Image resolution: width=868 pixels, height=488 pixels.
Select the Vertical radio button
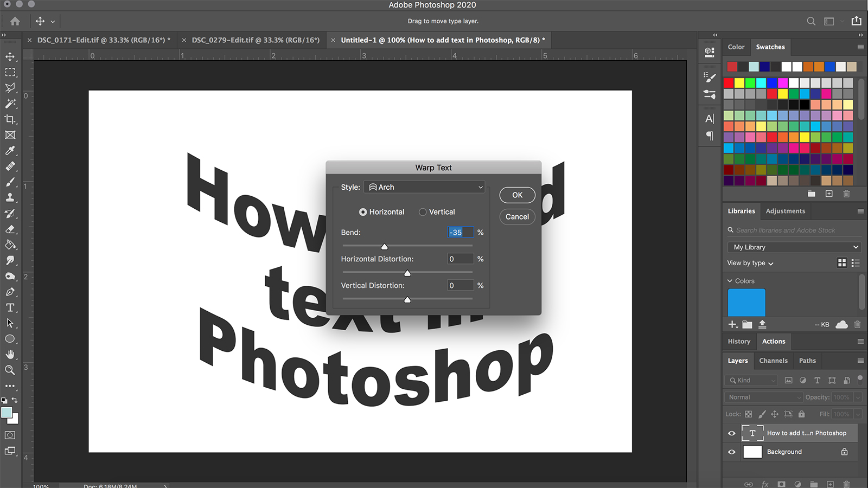[x=423, y=212]
